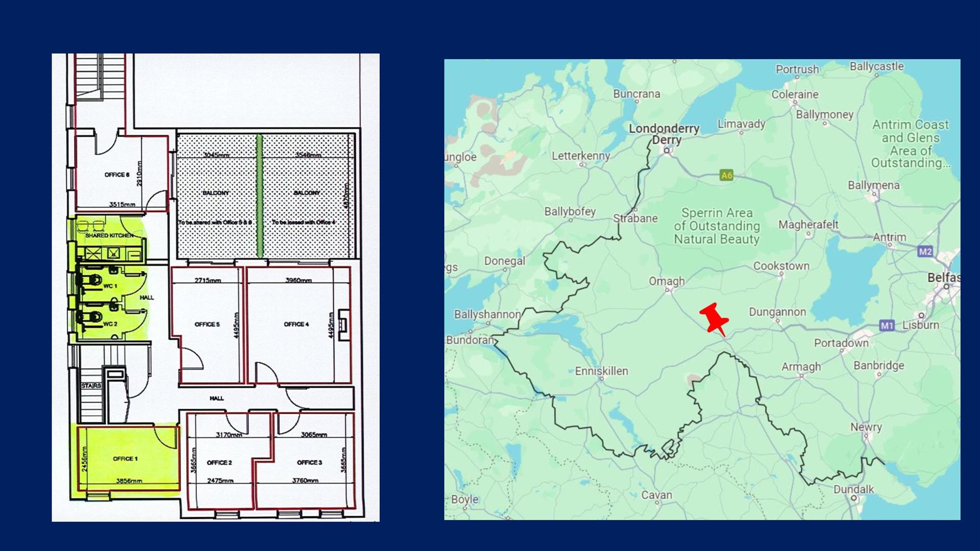Select the Office 5 room label
This screenshot has width=980, height=551.
coord(207,324)
